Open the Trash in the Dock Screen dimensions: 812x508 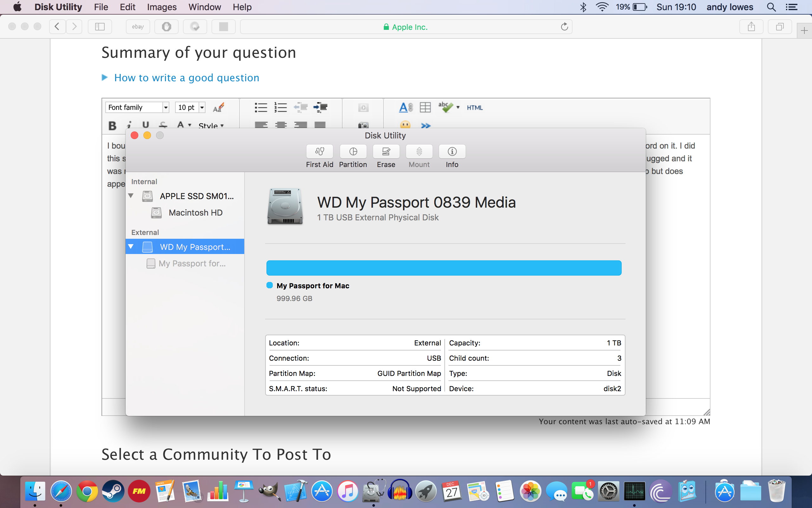[777, 491]
